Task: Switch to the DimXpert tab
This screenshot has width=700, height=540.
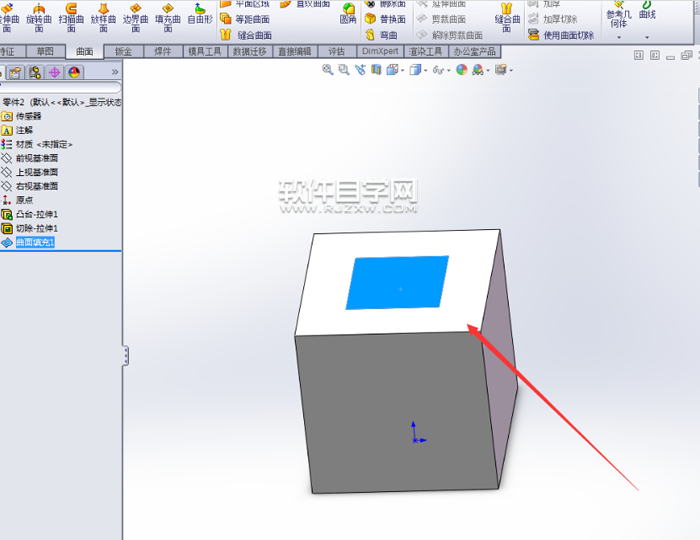Action: pos(380,51)
